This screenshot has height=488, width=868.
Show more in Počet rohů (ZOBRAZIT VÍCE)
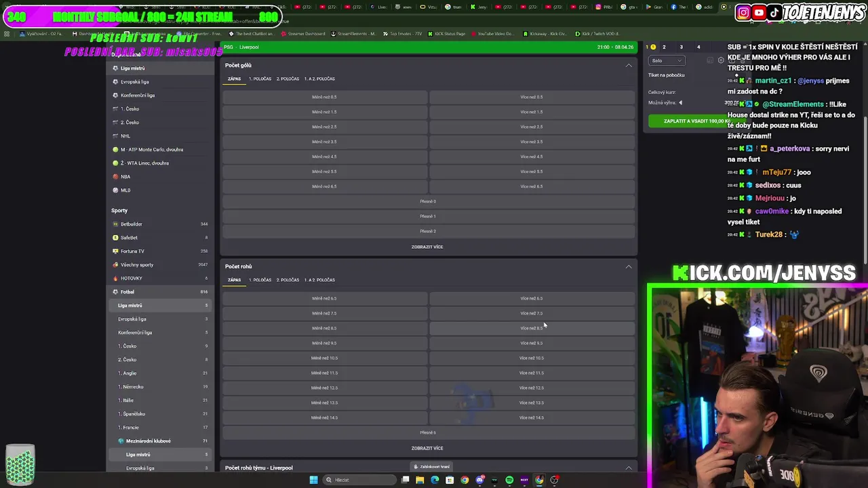click(x=427, y=448)
